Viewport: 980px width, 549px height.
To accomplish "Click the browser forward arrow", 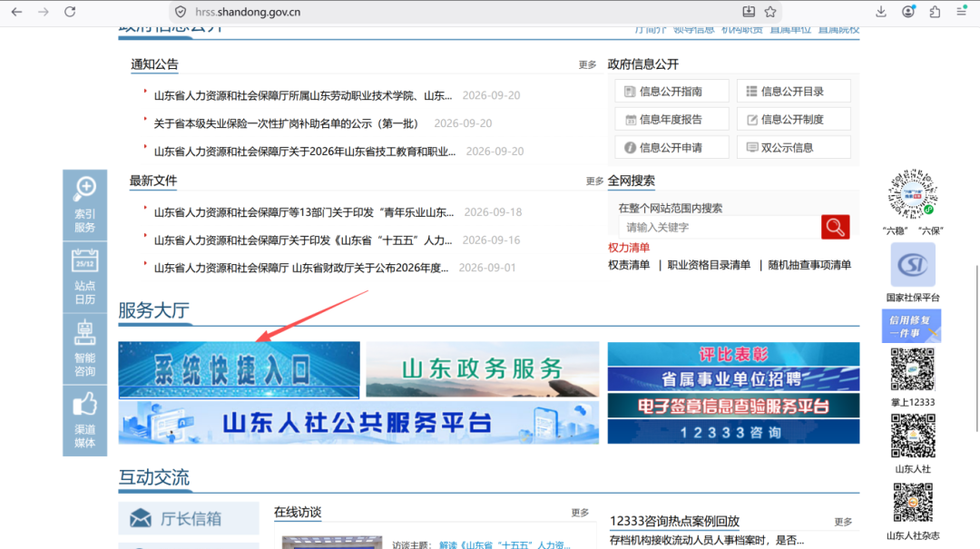I will 44,12.
